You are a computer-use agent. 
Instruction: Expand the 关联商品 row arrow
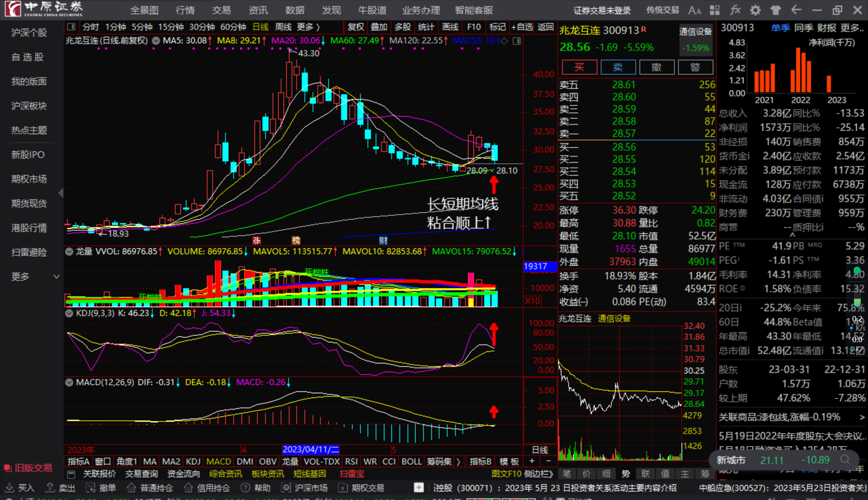coord(862,417)
